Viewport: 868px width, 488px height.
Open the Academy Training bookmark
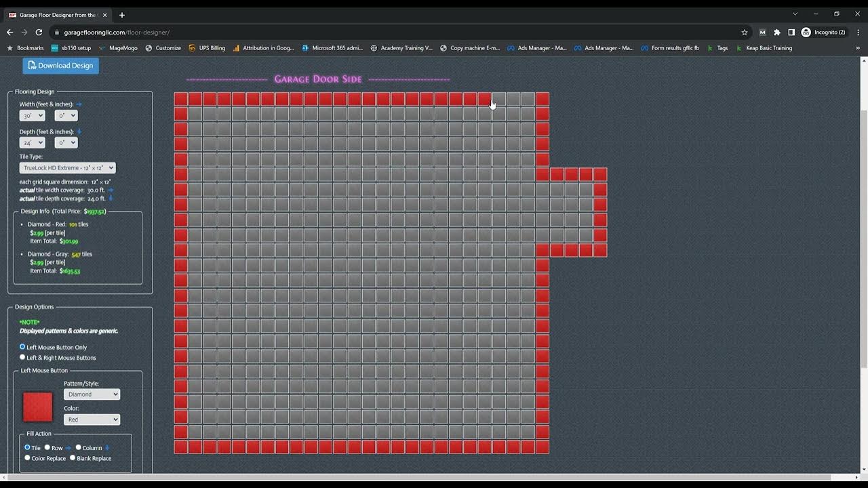click(401, 48)
